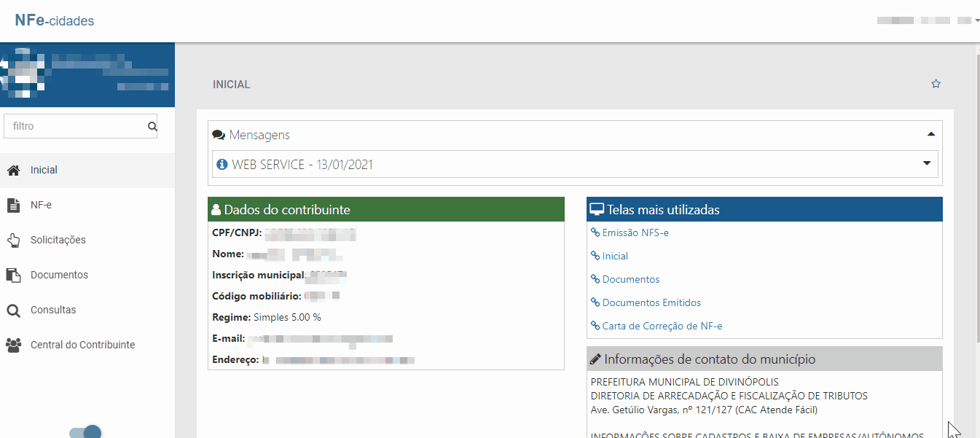Click the NFe-cidades logo
Screen dimensions: 980x438
click(55, 20)
